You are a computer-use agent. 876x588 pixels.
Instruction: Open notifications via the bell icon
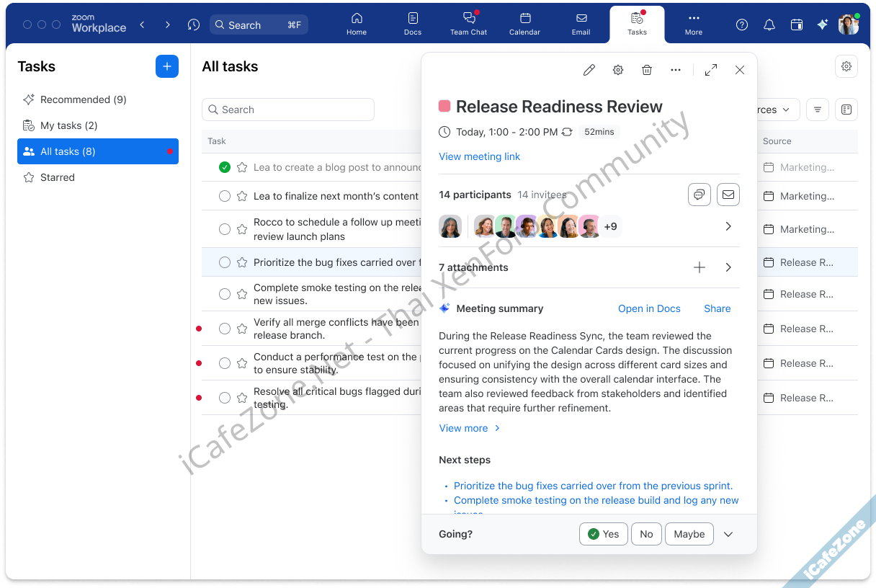(x=769, y=24)
